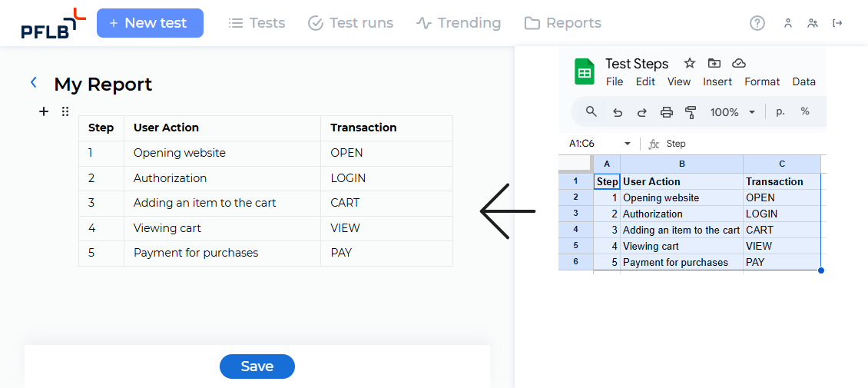
Task: Open the Insert menu in Sheets
Action: coord(717,81)
